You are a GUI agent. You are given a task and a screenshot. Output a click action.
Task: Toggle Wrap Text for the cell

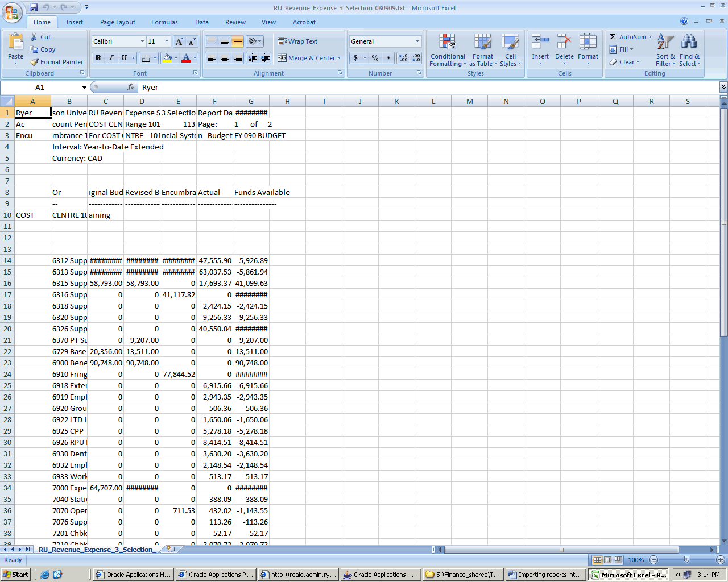tap(297, 41)
